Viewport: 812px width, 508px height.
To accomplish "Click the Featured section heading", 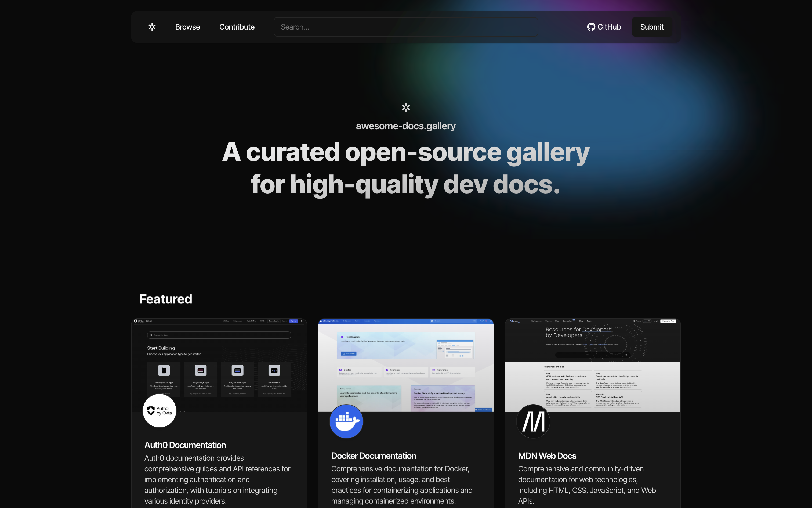I will [166, 299].
